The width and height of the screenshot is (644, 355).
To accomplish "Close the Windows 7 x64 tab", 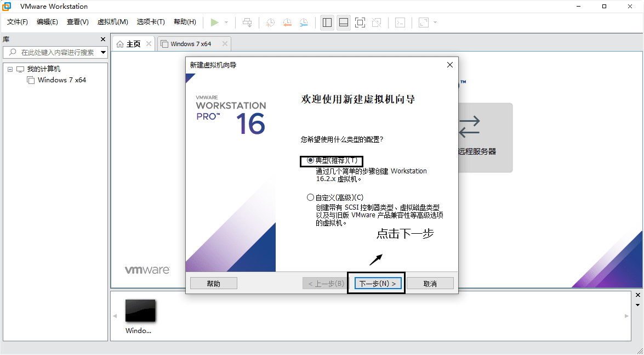I will pos(225,43).
